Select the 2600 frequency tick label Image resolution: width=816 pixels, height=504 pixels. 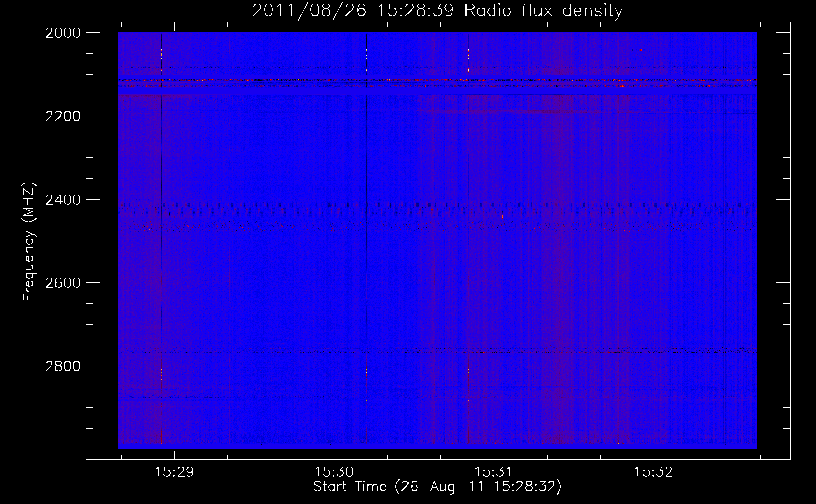63,283
